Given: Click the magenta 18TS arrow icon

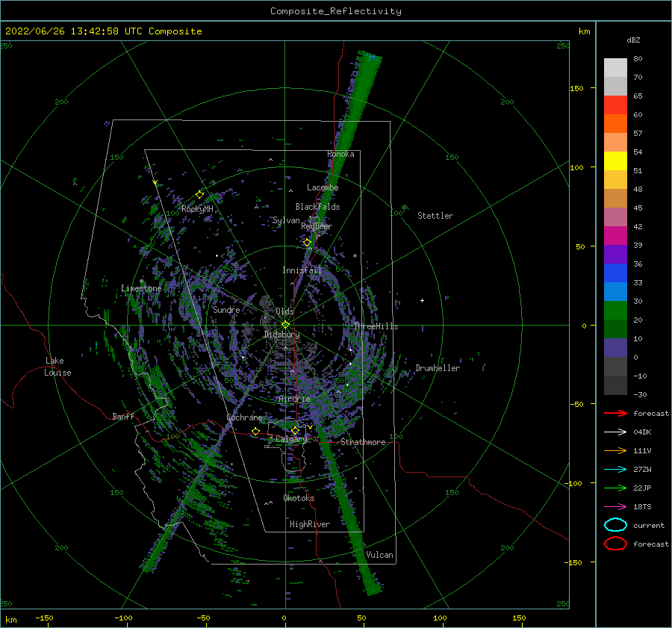Looking at the screenshot, I should point(615,507).
